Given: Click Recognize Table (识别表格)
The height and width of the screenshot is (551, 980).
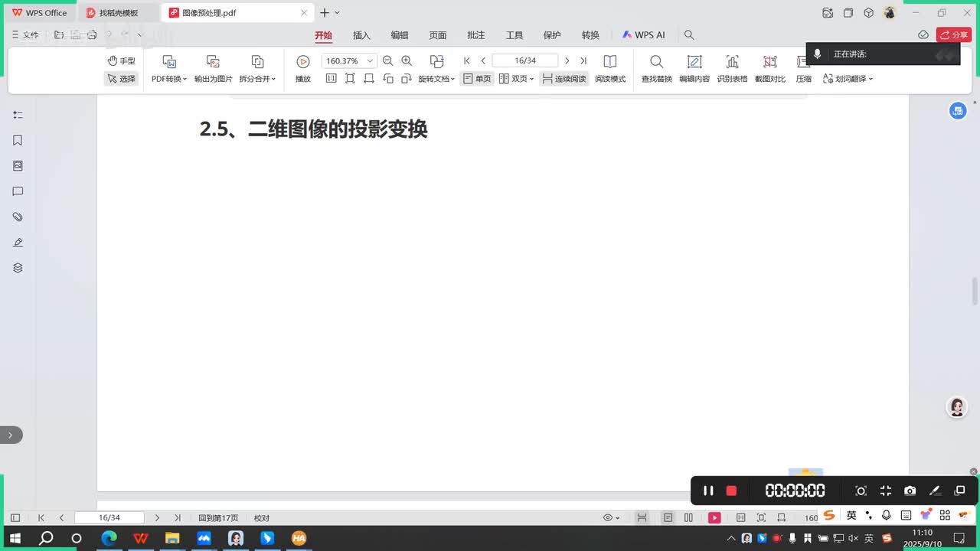Looking at the screenshot, I should coord(732,69).
